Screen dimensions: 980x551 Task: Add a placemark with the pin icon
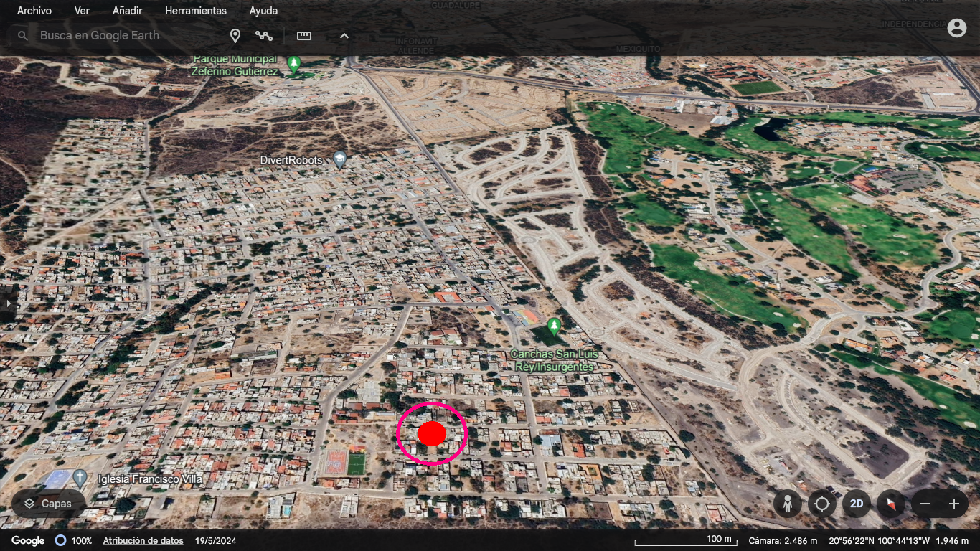(235, 35)
